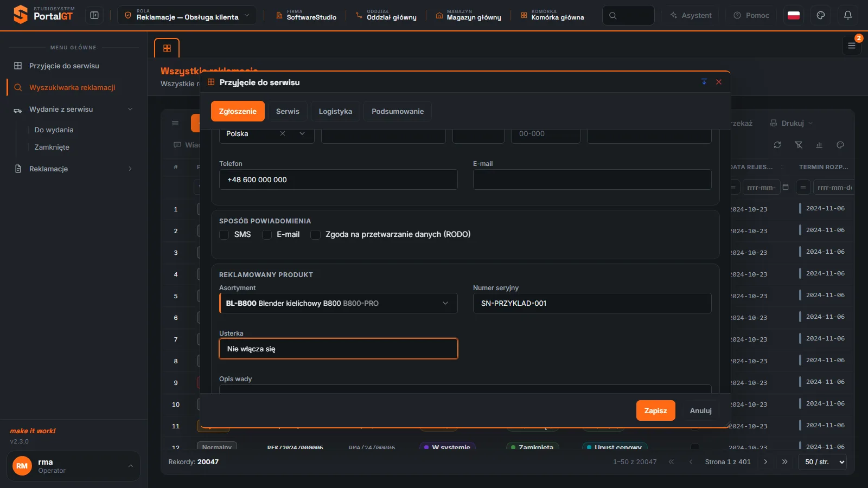Click the dashboard grid tab icon
This screenshot has height=488, width=868.
pos(167,48)
